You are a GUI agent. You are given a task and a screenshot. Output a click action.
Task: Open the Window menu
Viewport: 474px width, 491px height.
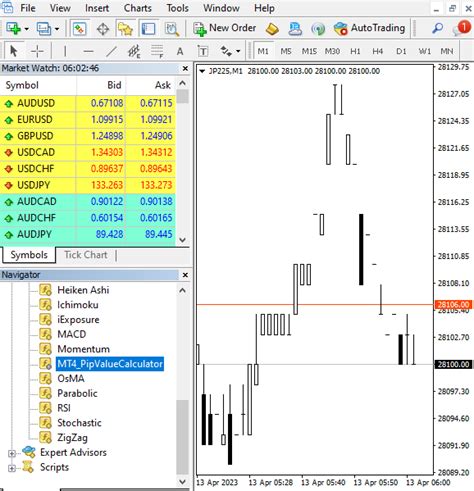point(221,8)
